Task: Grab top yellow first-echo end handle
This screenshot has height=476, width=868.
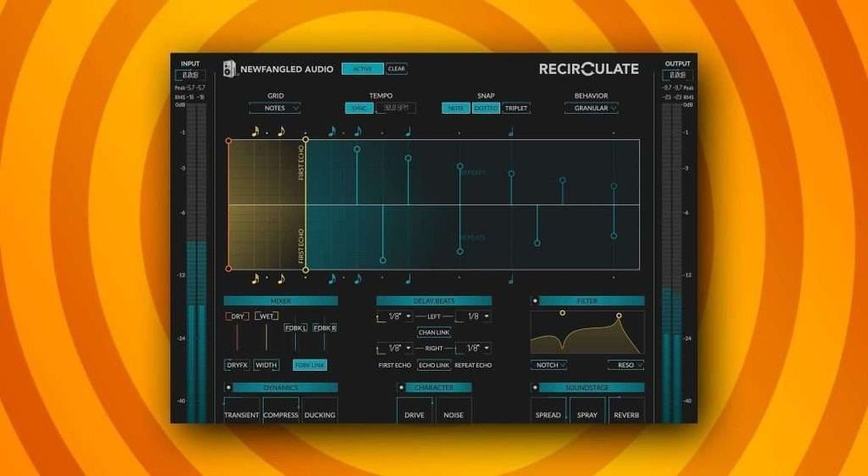Action: (x=306, y=140)
